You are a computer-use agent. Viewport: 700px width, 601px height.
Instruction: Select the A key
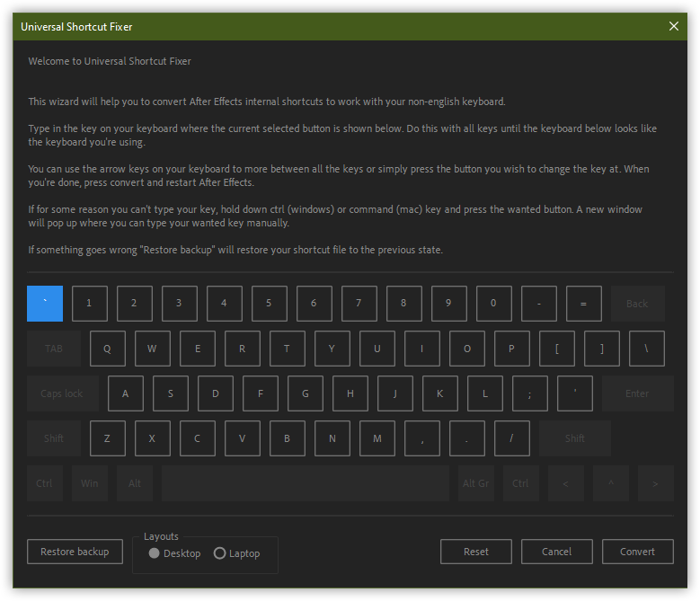[126, 393]
